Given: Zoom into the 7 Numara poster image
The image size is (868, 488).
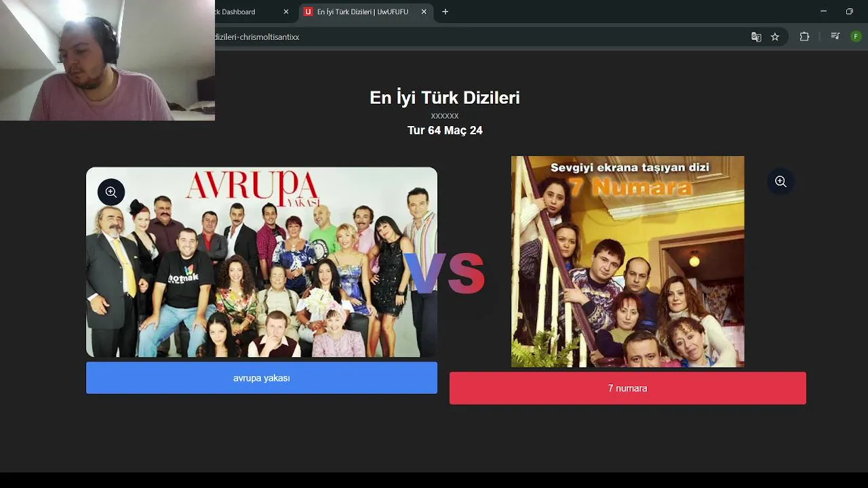Looking at the screenshot, I should coord(781,181).
